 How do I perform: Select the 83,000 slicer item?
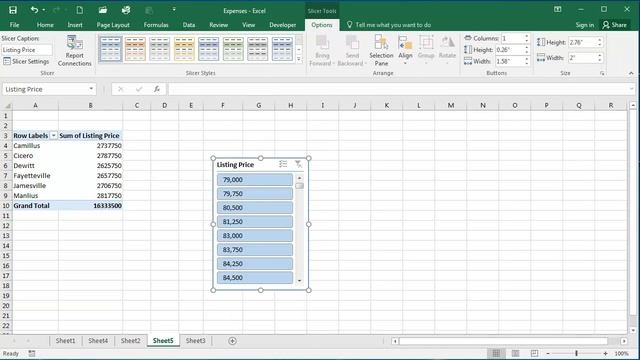(255, 236)
